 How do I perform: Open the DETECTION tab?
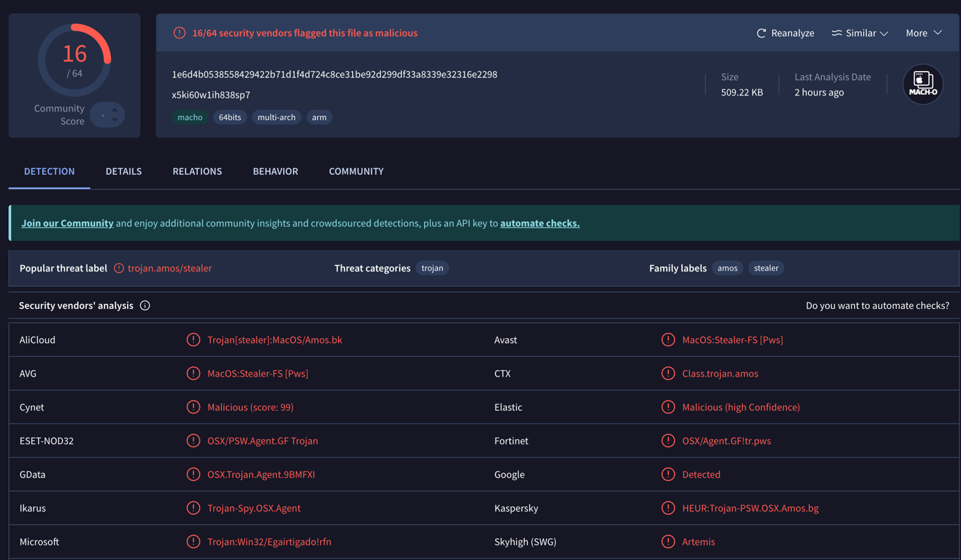(50, 172)
